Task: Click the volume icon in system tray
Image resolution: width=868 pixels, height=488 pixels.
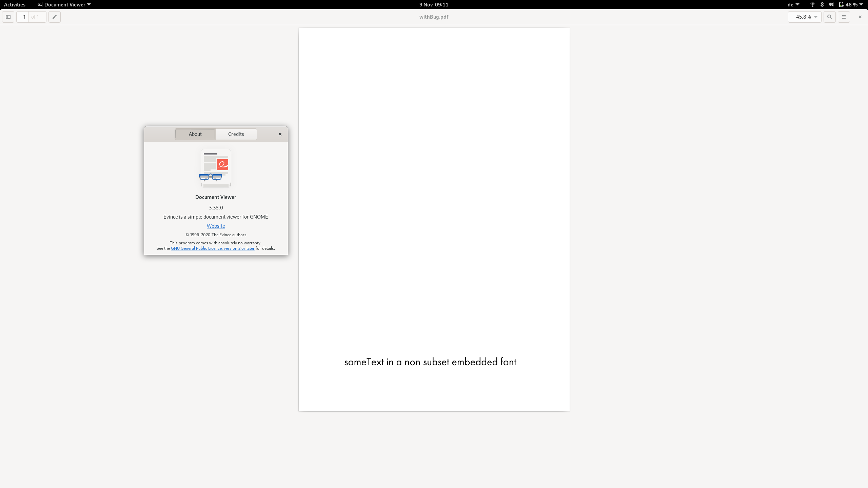Action: [x=831, y=4]
